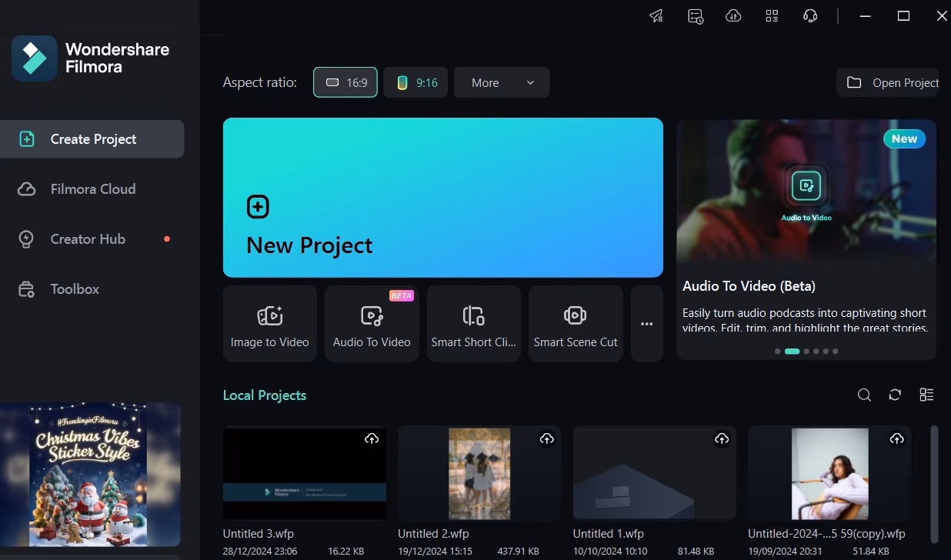
Task: Select the first carousel page dot
Action: tap(778, 352)
